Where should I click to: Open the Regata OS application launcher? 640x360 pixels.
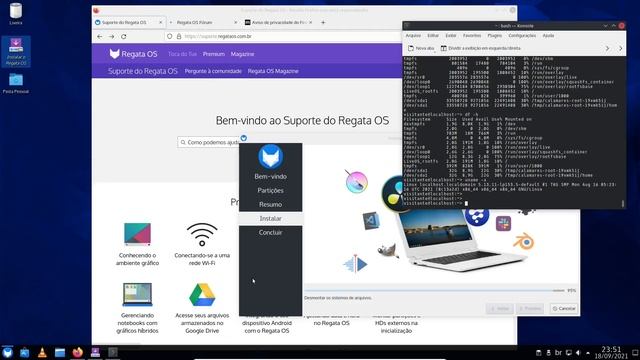[7, 353]
